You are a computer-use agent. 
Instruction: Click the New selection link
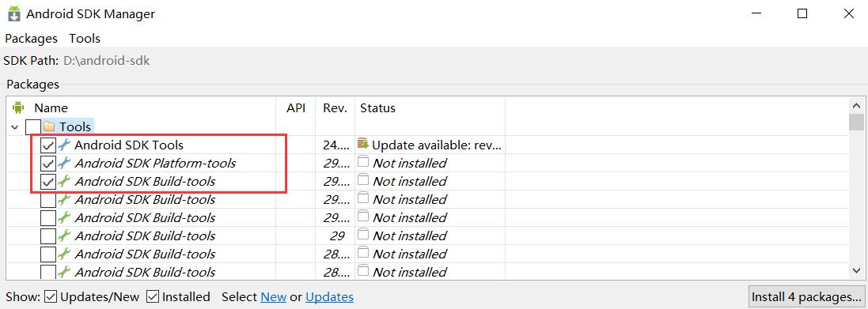[274, 297]
